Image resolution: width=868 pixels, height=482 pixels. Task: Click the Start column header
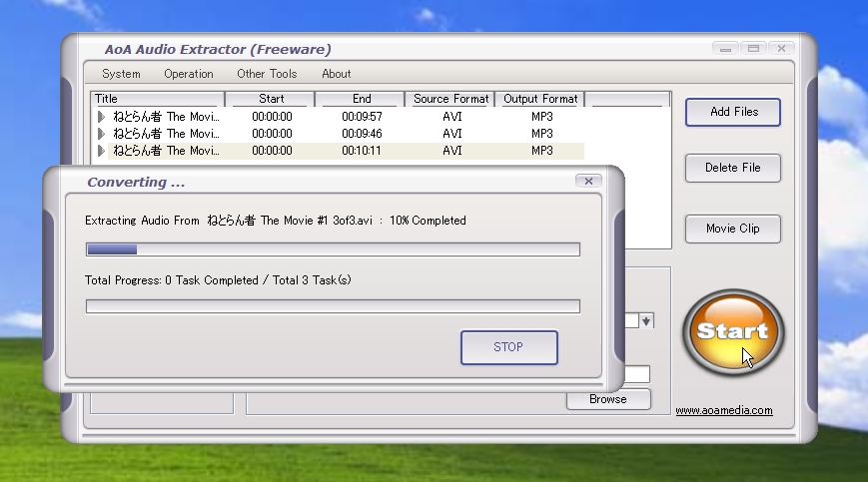pyautogui.click(x=270, y=99)
